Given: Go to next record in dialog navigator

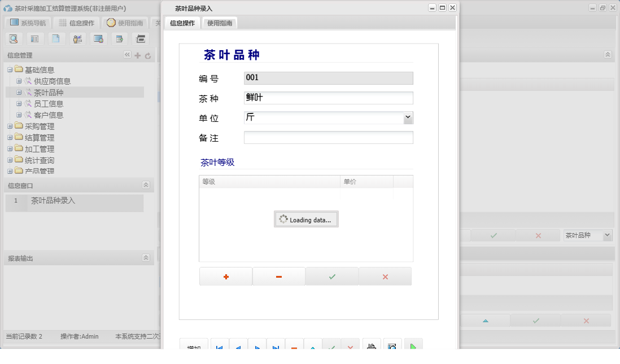Looking at the screenshot, I should (257, 345).
